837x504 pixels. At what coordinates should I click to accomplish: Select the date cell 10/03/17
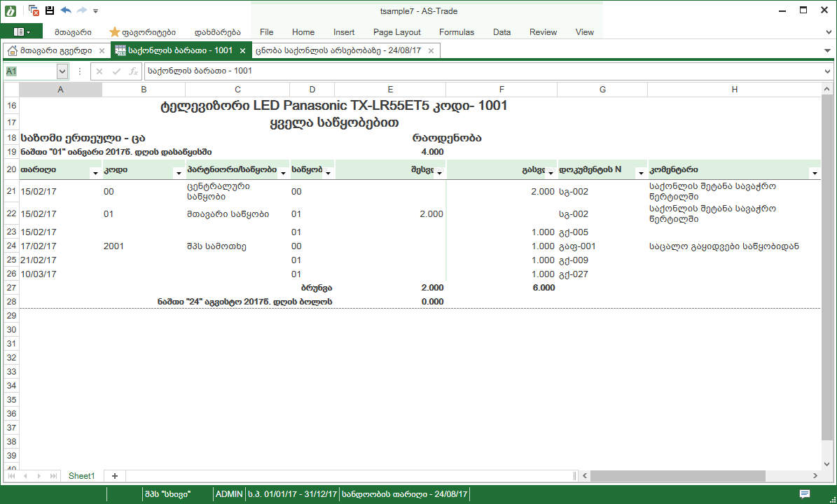click(x=60, y=274)
